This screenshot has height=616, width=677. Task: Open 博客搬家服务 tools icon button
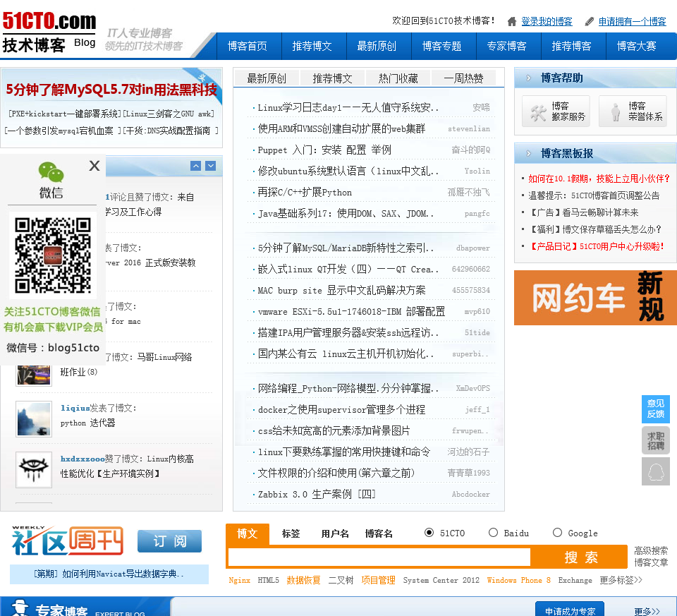pos(556,111)
